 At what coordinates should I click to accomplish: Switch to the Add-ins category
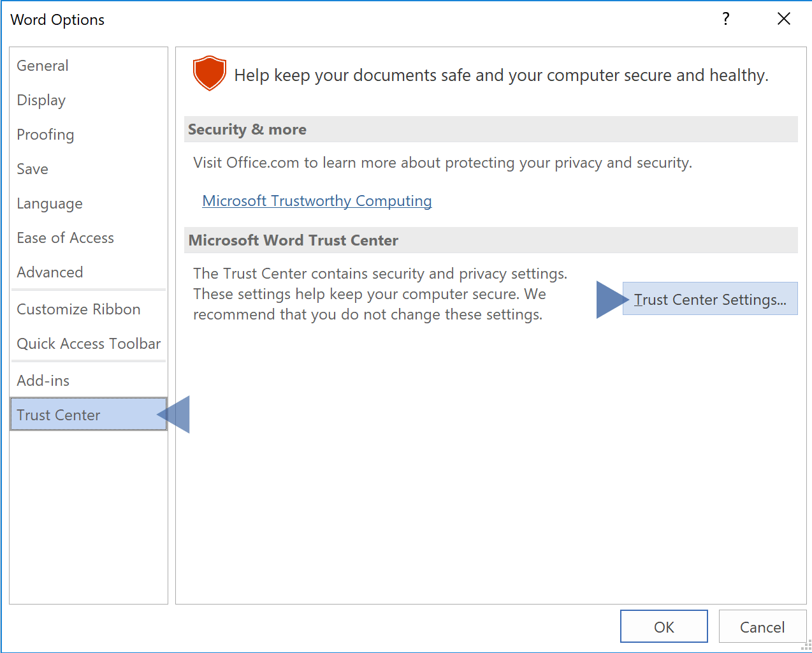[43, 381]
